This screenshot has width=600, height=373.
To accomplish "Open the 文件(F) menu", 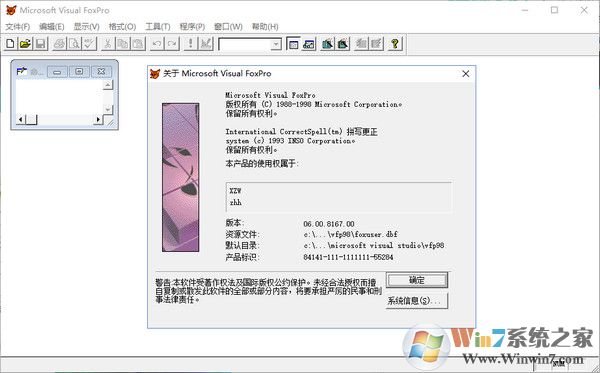I will (18, 26).
